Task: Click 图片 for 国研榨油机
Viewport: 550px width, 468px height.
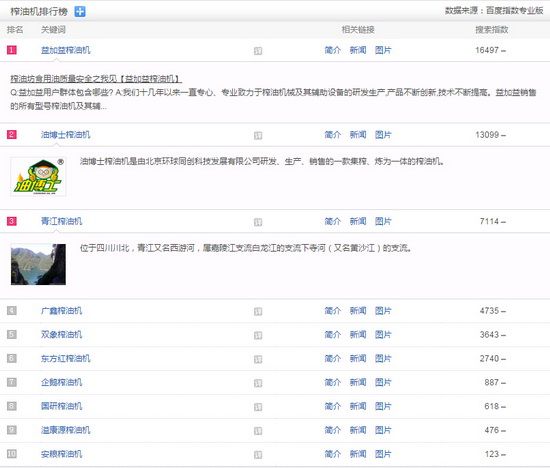Action: 383,406
